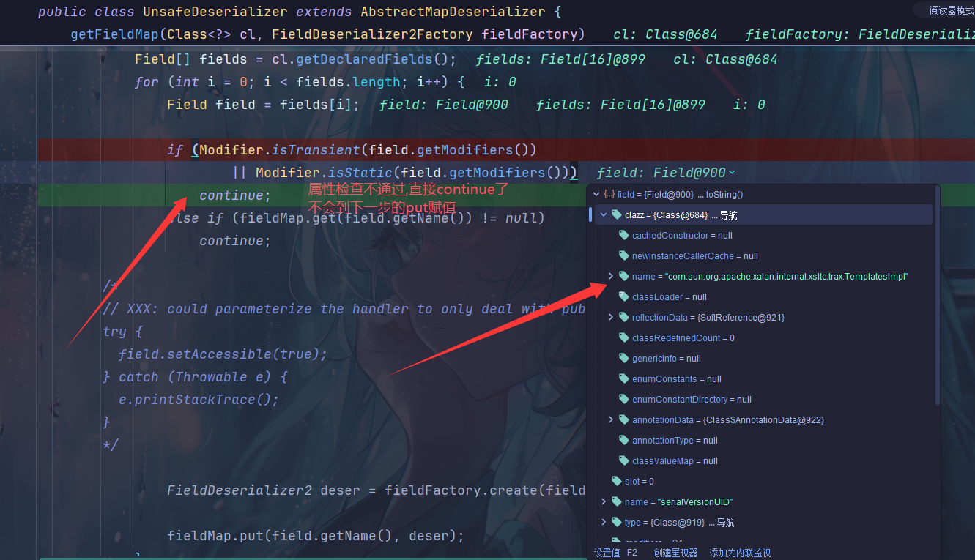Click the tag icon next to classValueMap
Viewport: 975px width, 560px height.
[x=624, y=461]
